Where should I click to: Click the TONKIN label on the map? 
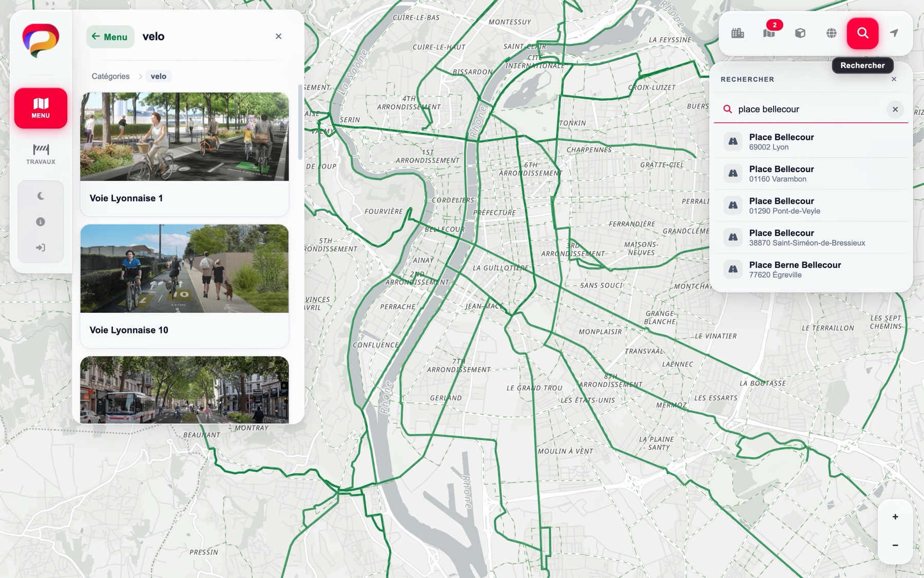[x=572, y=123]
